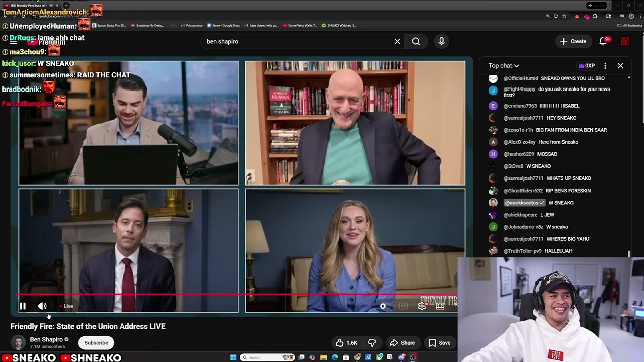
Task: Open the Create menu
Action: click(573, 41)
